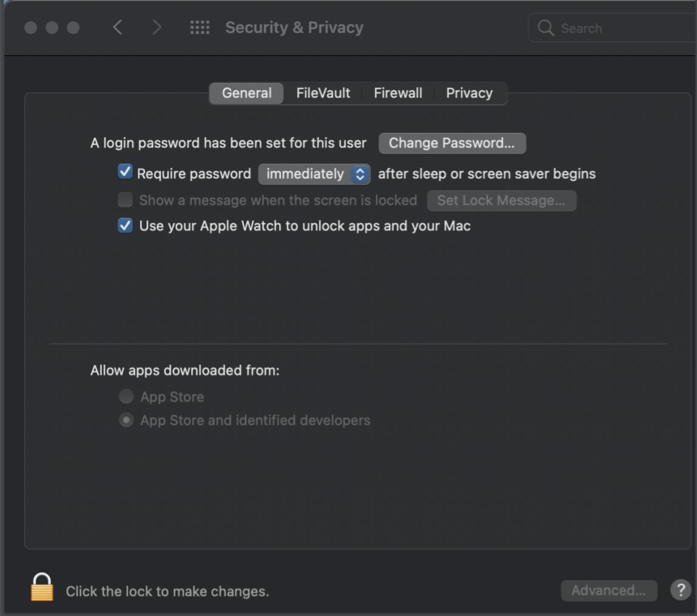
Task: Open the help question mark button
Action: click(x=681, y=589)
